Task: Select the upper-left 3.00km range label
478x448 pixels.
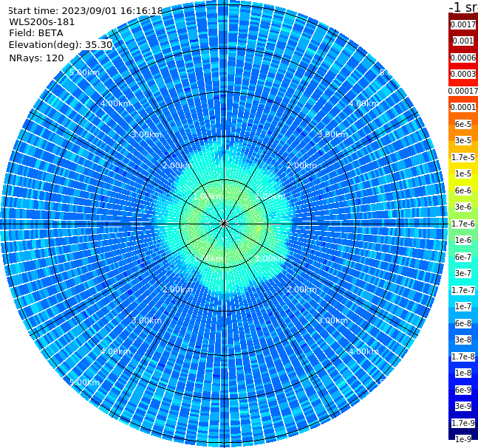Action: [146, 134]
